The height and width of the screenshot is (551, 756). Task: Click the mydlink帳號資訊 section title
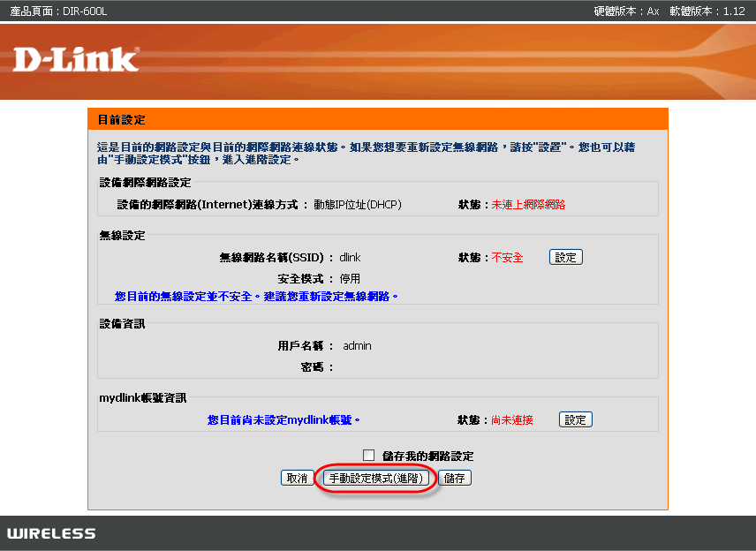143,397
